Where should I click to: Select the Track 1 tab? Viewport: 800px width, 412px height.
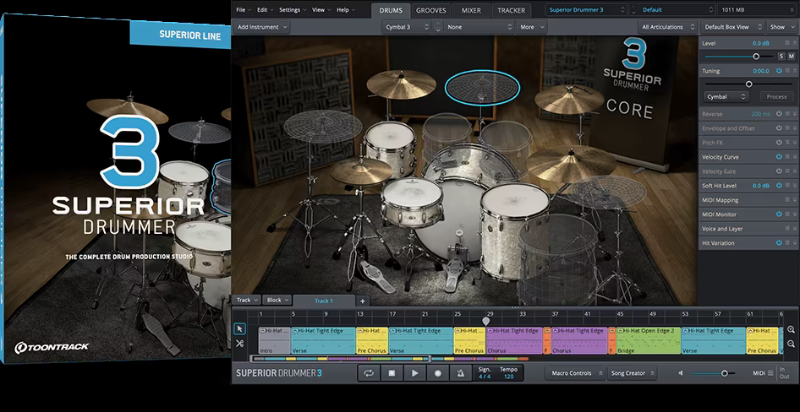pyautogui.click(x=323, y=301)
